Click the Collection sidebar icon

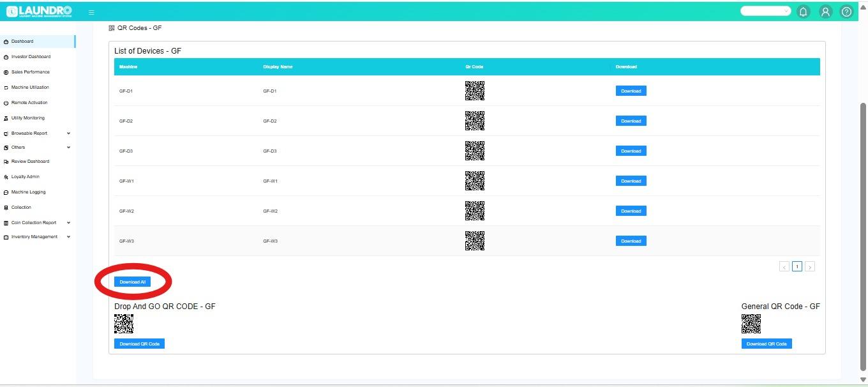(x=6, y=208)
